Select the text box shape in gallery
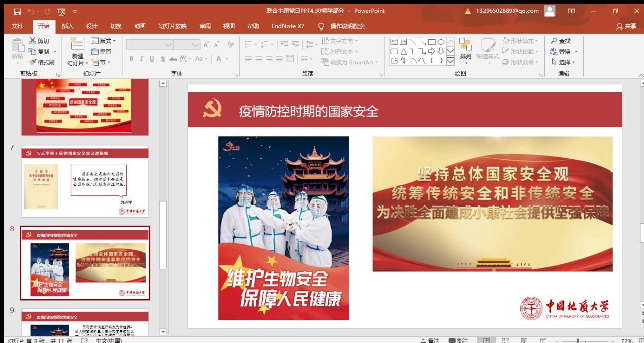 394,42
